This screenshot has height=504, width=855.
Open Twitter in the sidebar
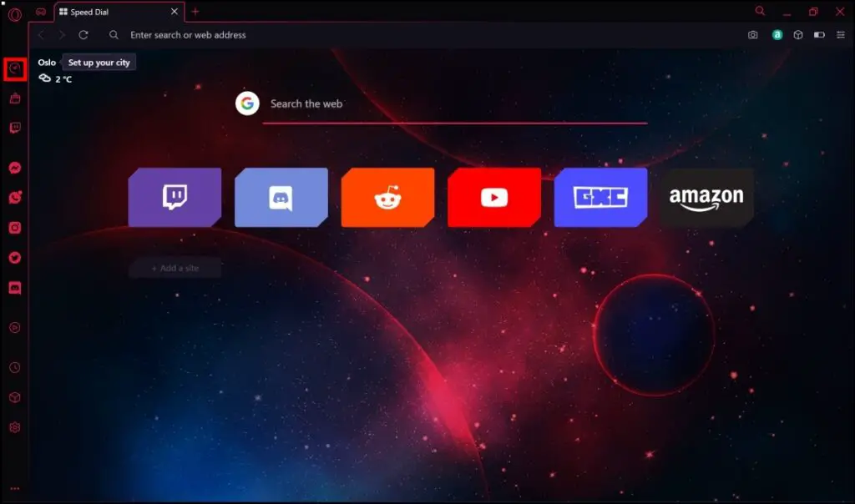pyautogui.click(x=15, y=257)
